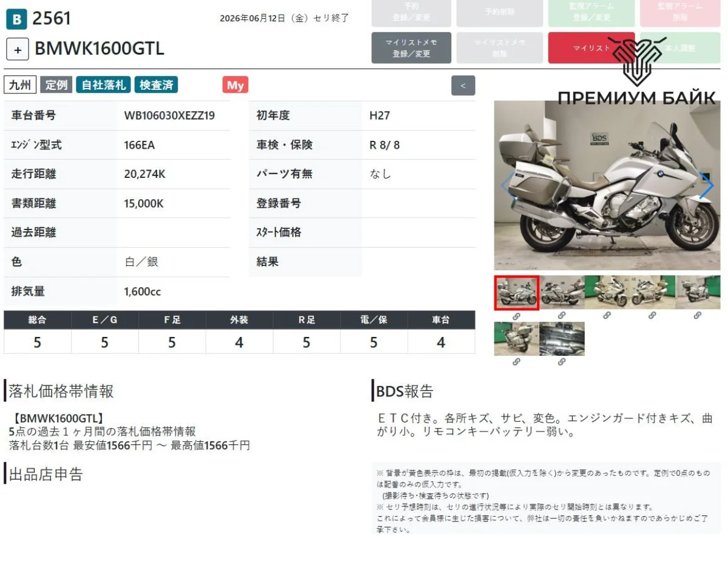Click the red My tag
728x567 pixels.
pyautogui.click(x=235, y=85)
